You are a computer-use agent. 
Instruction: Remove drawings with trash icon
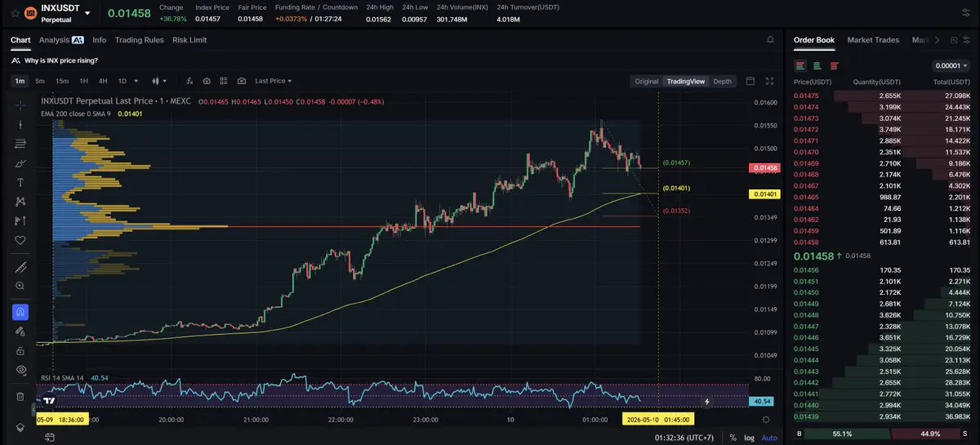[x=20, y=396]
